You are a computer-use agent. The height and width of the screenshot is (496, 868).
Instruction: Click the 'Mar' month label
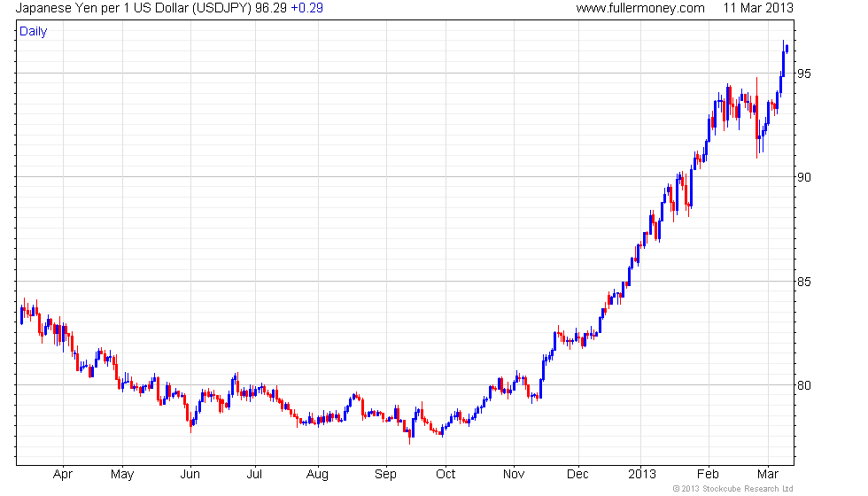pyautogui.click(x=767, y=475)
